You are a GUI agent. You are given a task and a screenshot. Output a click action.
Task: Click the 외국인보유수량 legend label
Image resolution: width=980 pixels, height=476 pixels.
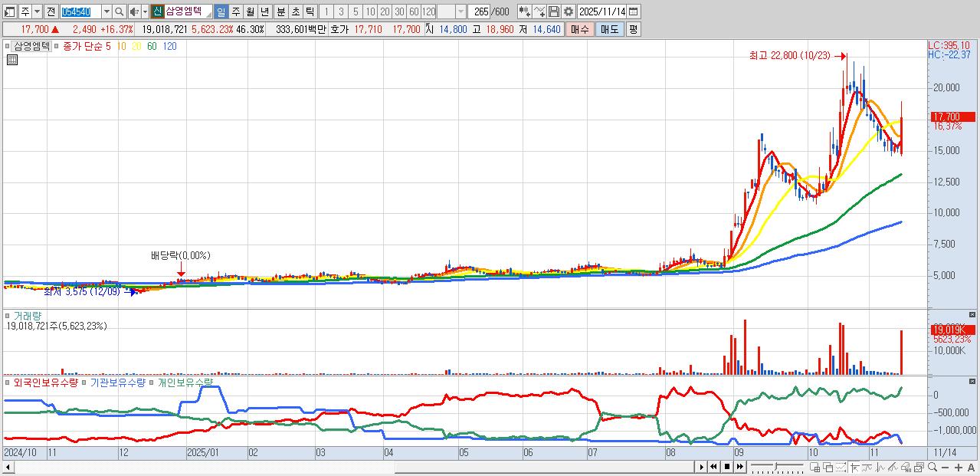[46, 382]
